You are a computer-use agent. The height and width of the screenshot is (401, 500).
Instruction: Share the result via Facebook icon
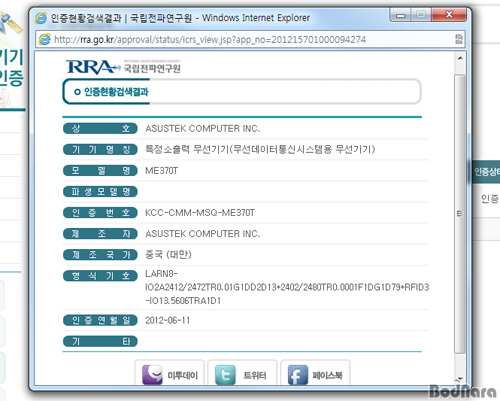[298, 375]
